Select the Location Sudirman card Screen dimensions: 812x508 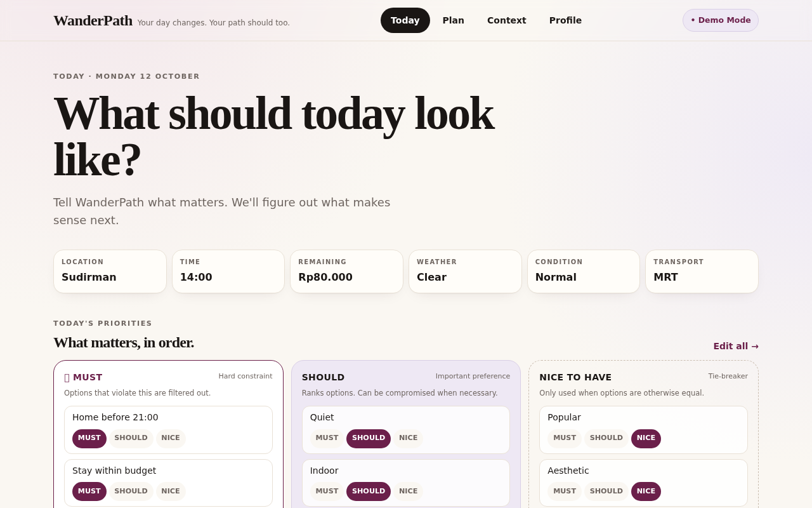(110, 271)
